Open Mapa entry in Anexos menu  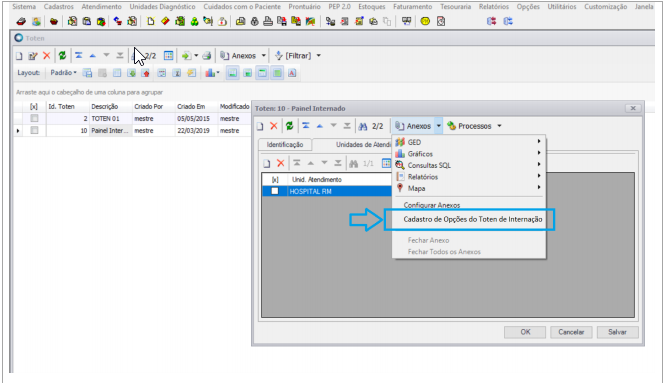[469, 188]
